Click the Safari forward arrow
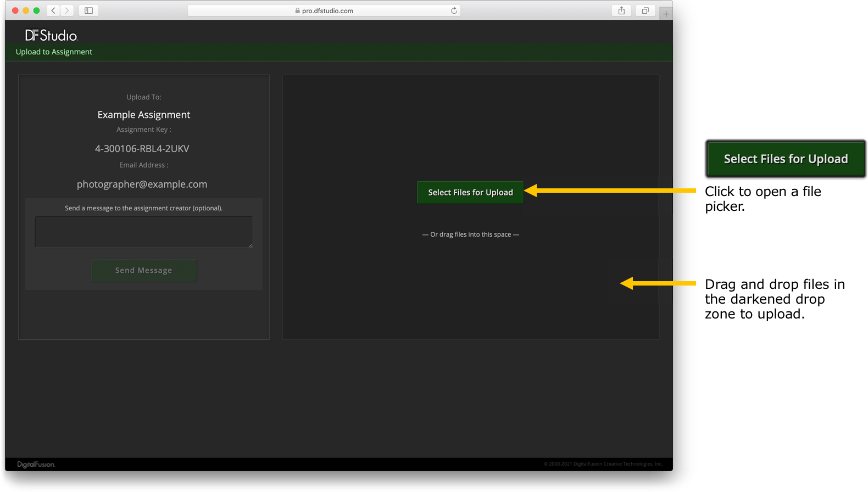The image size is (868, 492). [x=67, y=10]
